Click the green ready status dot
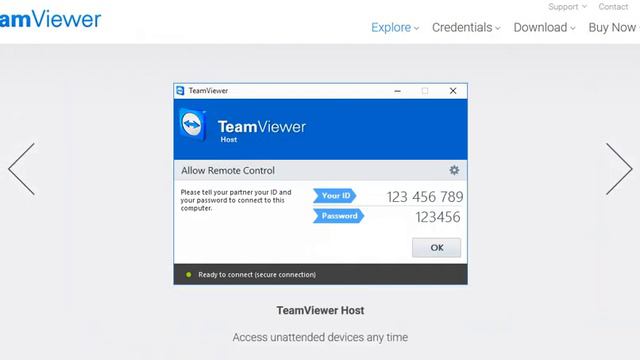The height and width of the screenshot is (360, 640). tap(189, 275)
